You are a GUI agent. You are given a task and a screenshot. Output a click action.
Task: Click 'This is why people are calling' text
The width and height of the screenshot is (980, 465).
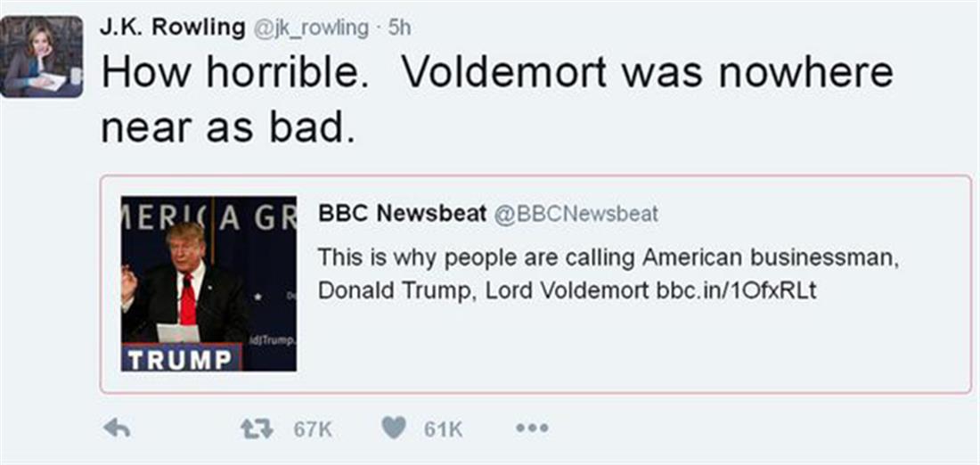coord(477,258)
